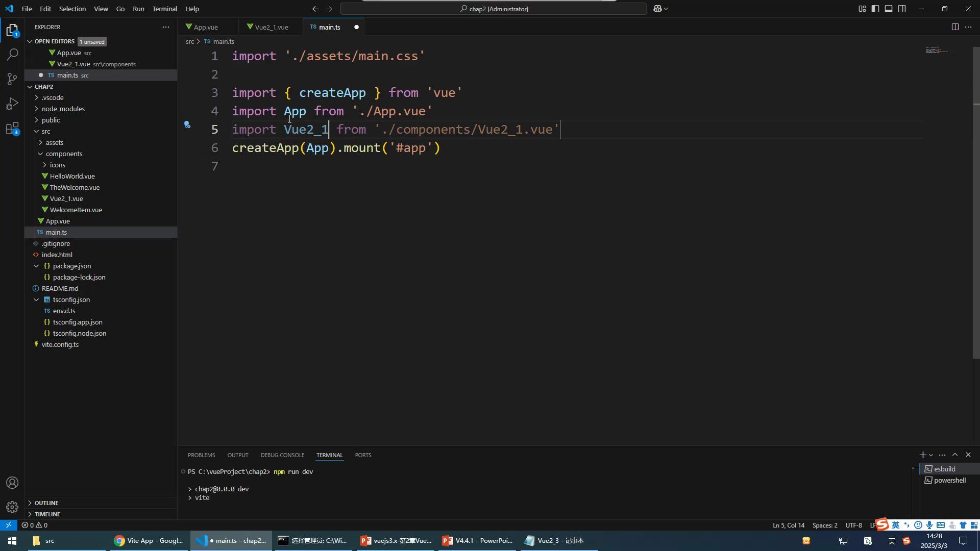Click the Spaces: 2 indentation status

(x=824, y=525)
